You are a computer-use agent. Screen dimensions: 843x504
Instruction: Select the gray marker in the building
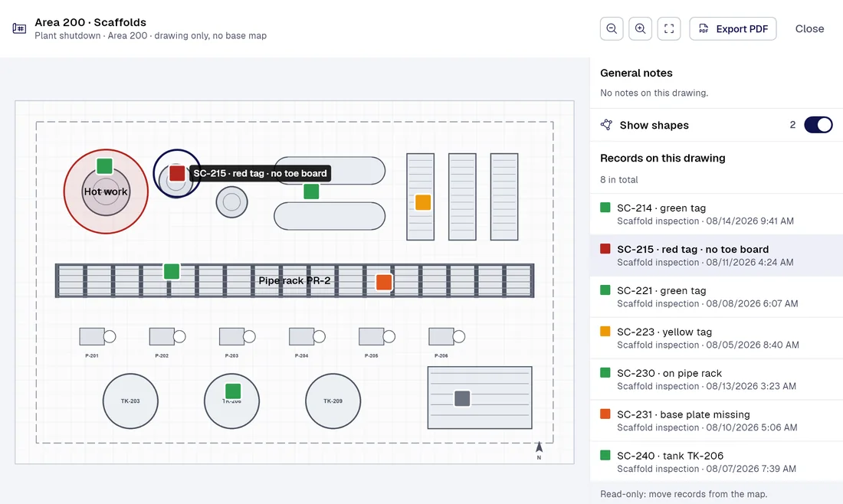[462, 398]
